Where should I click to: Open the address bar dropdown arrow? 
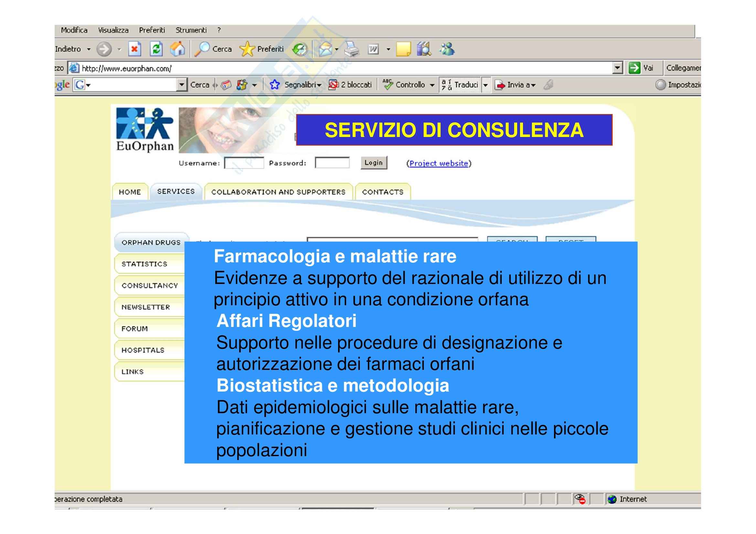point(617,68)
